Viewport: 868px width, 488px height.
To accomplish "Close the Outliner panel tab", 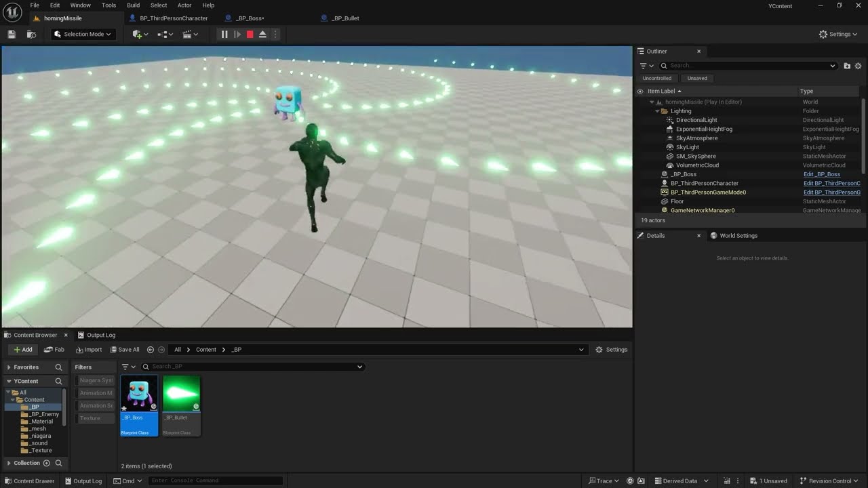I will coord(698,52).
